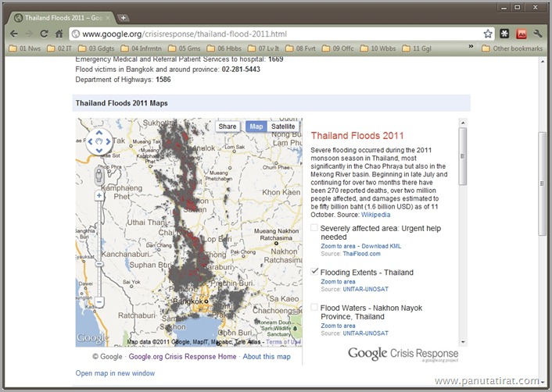The image size is (552, 392).
Task: Open the 07 Lv It bookmark folder
Action: pos(263,48)
